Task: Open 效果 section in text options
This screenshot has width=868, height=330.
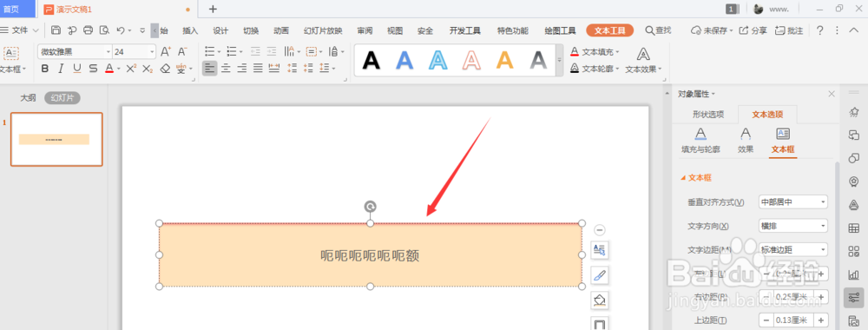Action: pos(746,141)
